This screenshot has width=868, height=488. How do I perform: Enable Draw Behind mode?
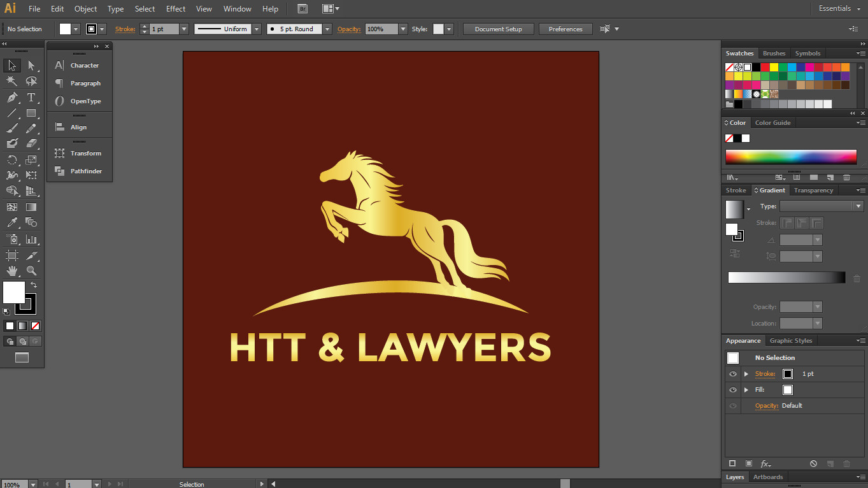(x=22, y=341)
